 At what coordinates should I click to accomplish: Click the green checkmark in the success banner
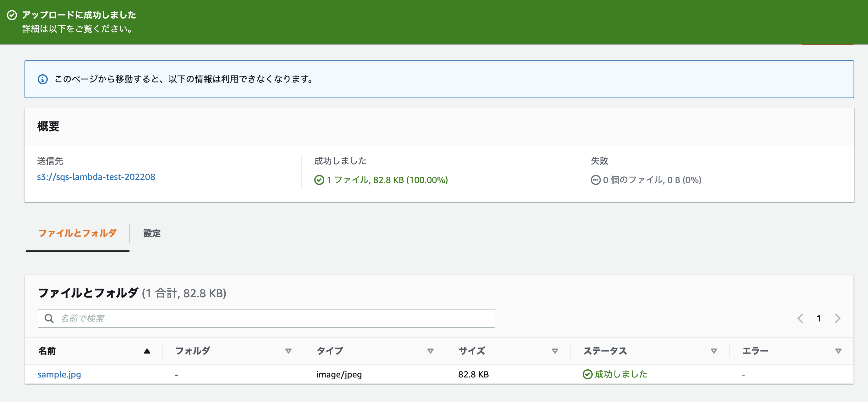13,15
